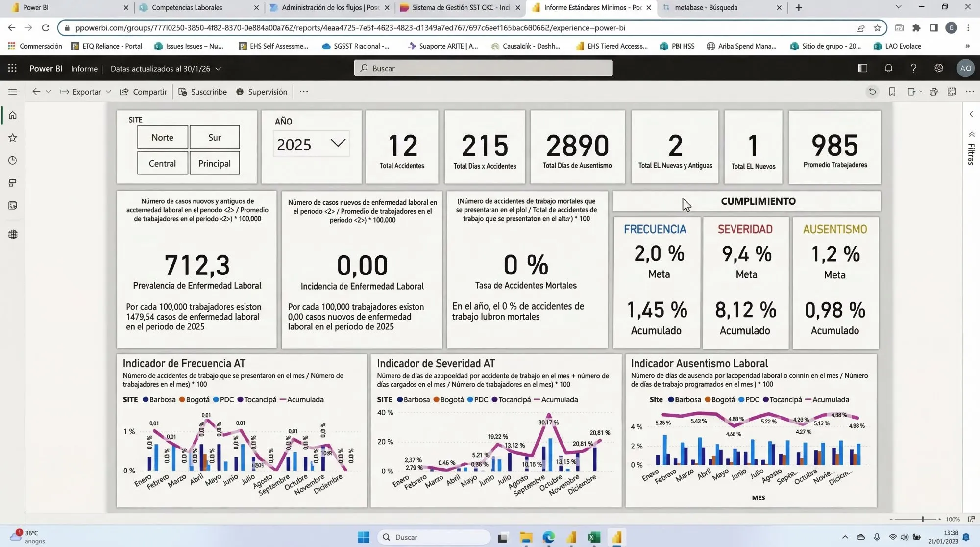Switch to Competencias Laborales browser tab

point(187,7)
